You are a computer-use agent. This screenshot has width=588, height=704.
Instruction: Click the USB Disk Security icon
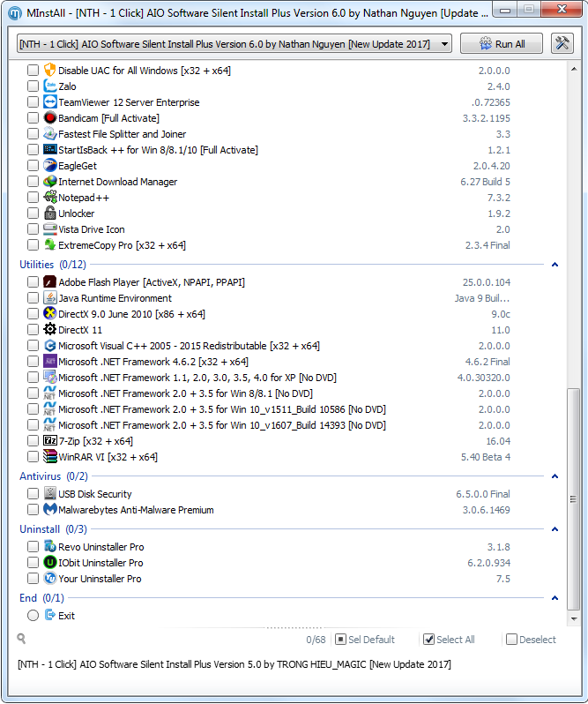pyautogui.click(x=49, y=493)
